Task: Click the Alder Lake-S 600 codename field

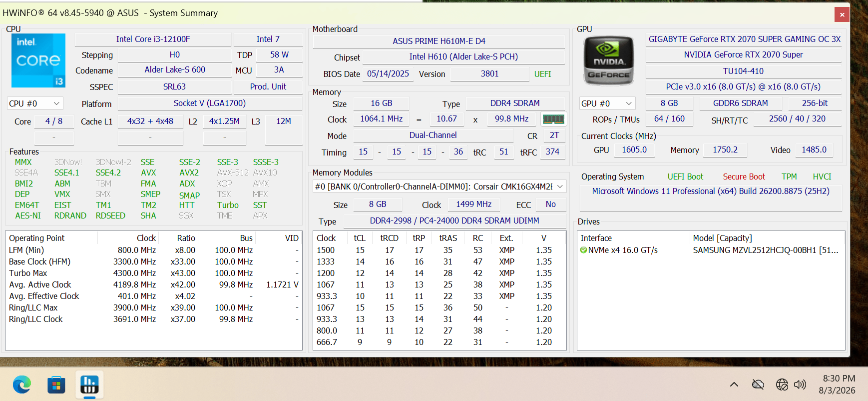Action: pyautogui.click(x=175, y=69)
